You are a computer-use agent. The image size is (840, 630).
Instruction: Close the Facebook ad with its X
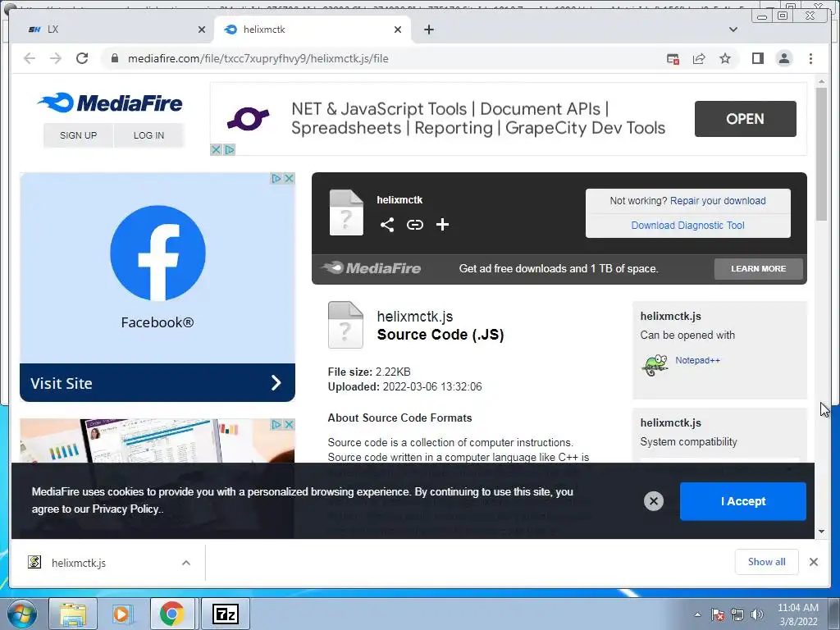(x=290, y=178)
